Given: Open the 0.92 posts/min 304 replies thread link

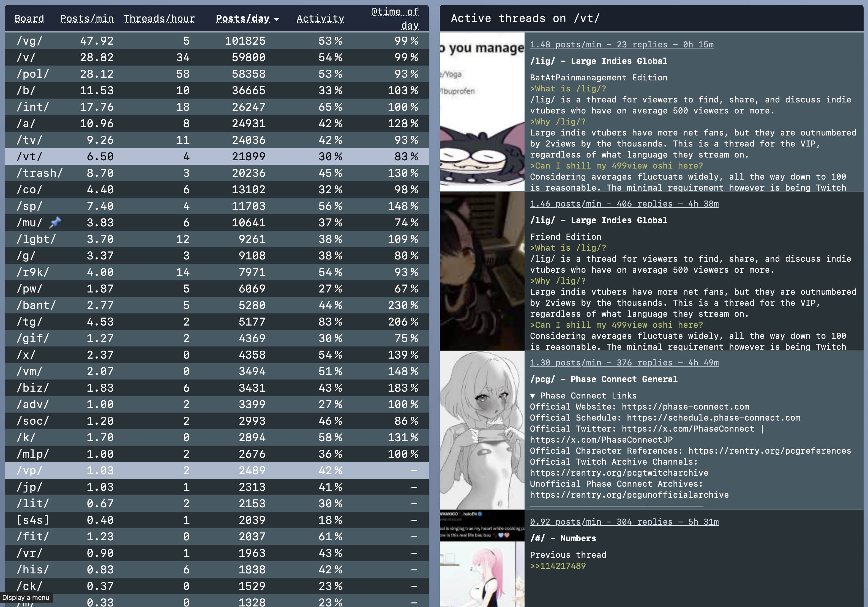Looking at the screenshot, I should 624,522.
